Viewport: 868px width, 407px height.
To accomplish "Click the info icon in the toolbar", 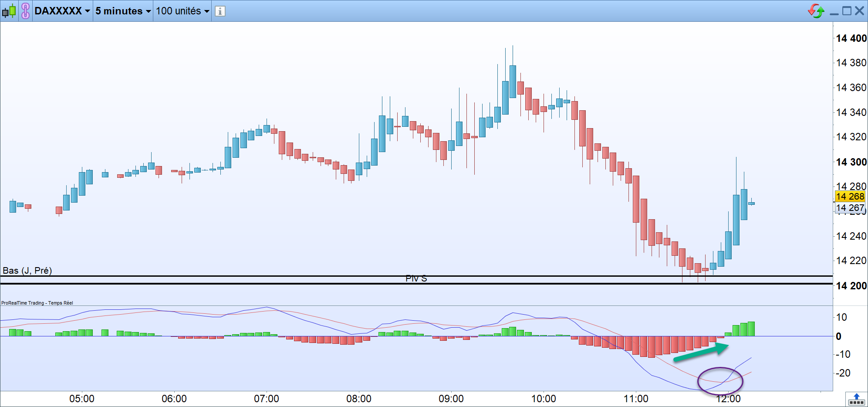I will pyautogui.click(x=220, y=11).
